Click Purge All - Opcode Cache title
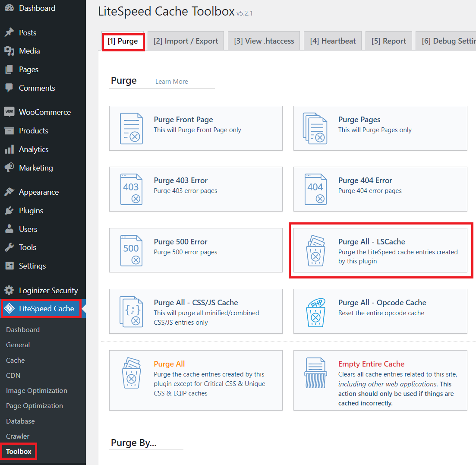Viewport: 476px width, 465px height. pyautogui.click(x=382, y=303)
